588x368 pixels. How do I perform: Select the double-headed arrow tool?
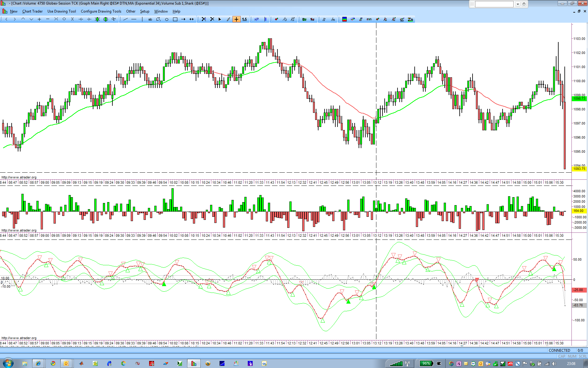(x=191, y=19)
